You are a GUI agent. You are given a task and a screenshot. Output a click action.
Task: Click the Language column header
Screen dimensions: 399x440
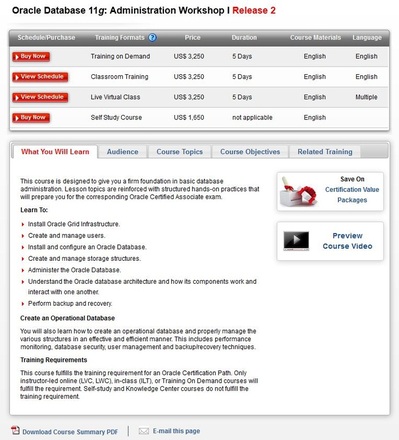(367, 38)
